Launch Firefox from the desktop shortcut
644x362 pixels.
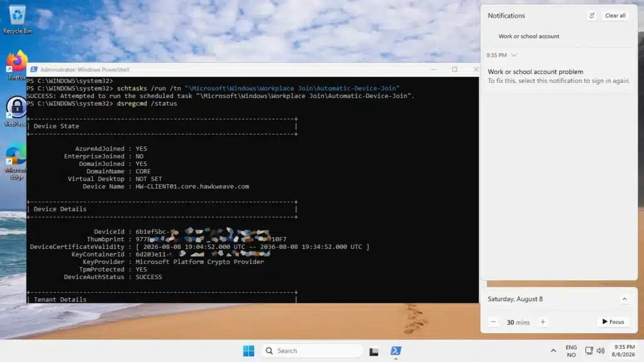coord(17,65)
